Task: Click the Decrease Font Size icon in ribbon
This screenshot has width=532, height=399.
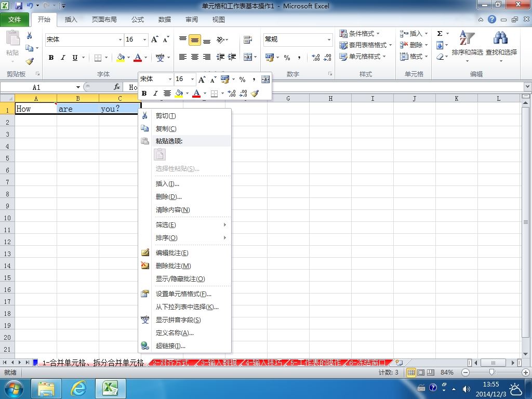Action: (x=166, y=39)
